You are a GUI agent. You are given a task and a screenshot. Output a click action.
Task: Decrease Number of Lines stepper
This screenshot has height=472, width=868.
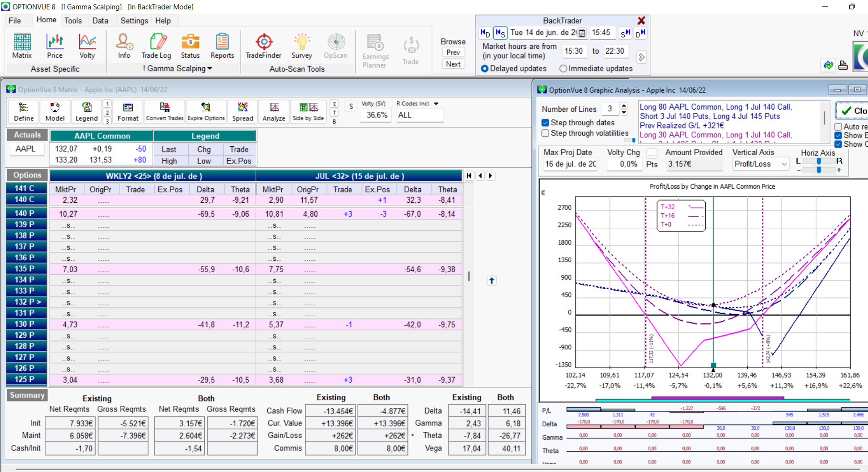(624, 112)
